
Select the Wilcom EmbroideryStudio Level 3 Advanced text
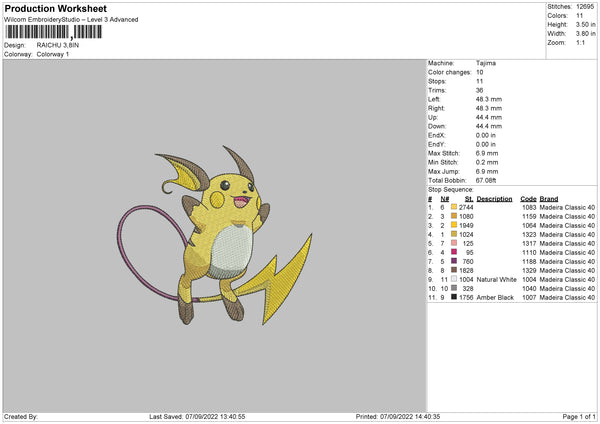(71, 20)
